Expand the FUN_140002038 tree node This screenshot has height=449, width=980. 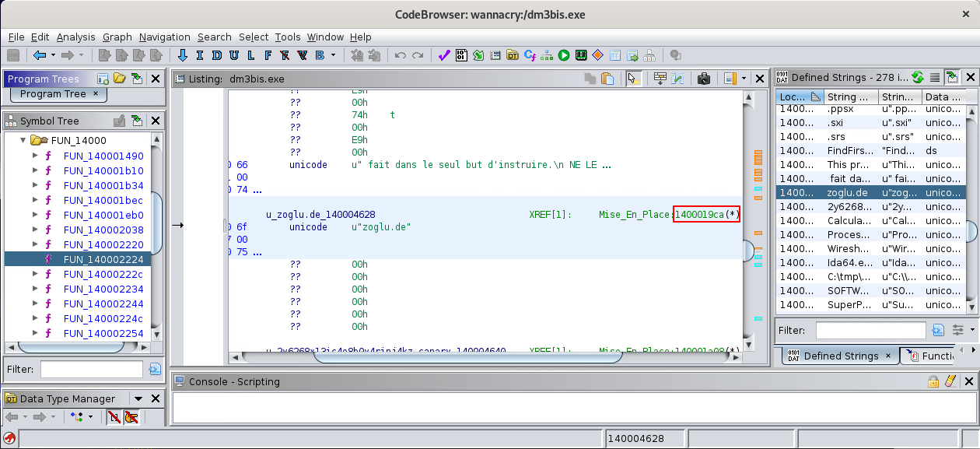tap(35, 230)
